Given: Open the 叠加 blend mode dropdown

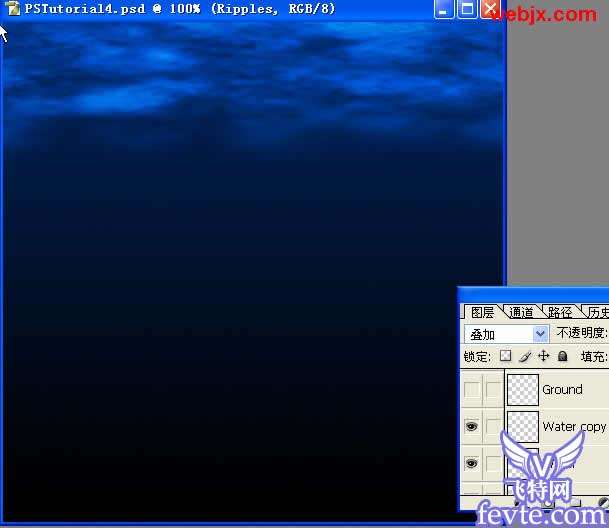Looking at the screenshot, I should tap(506, 334).
